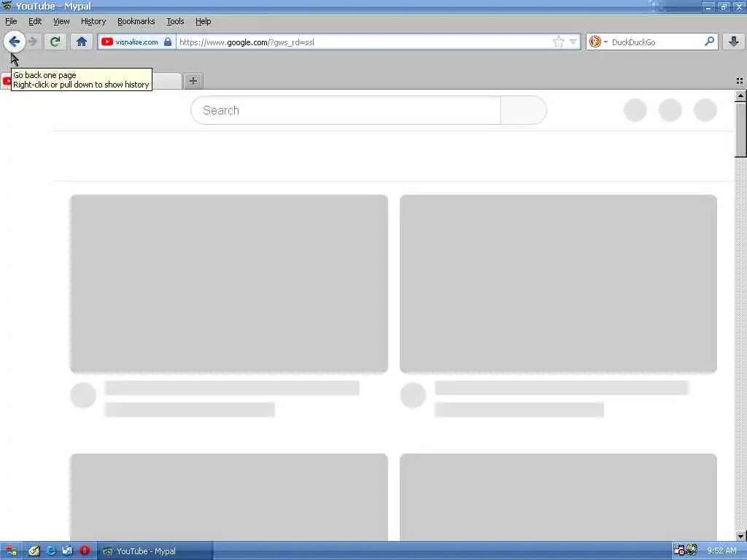
Task: Launch the first quick launch notepad-pencil icon
Action: 34,551
